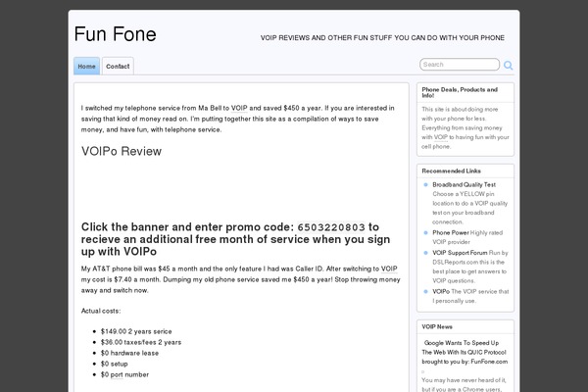Click the "$0 hardware lease" list item
Viewport: 588px width, 392px height.
(x=129, y=353)
